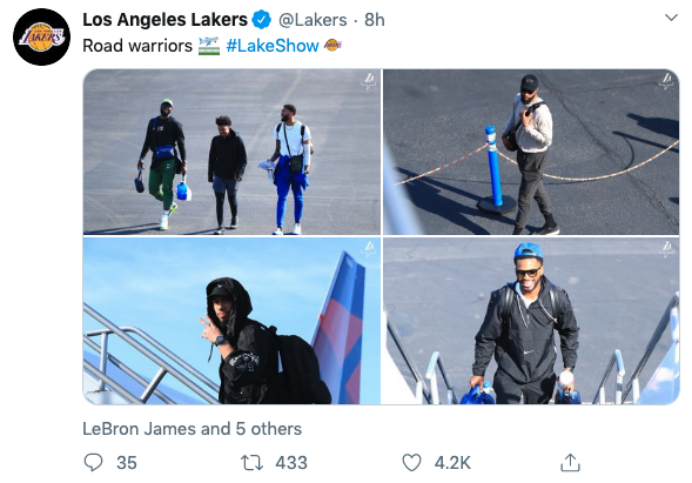Click the 4.2K likes count
Screen dimensions: 692x483
(x=451, y=462)
